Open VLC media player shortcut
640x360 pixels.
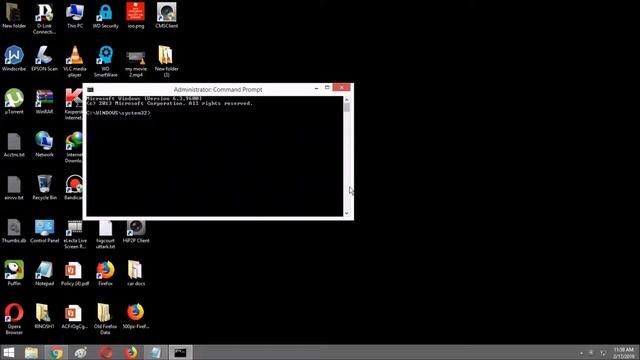75,61
